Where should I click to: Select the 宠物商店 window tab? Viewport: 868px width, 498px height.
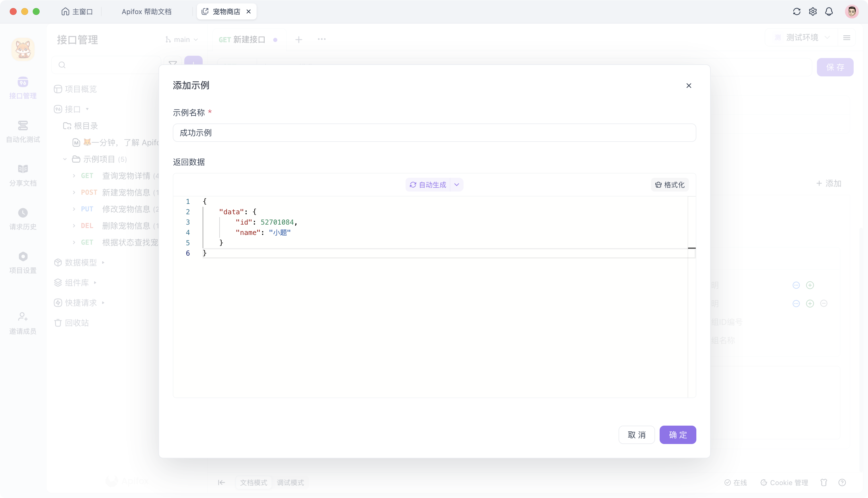pos(226,11)
